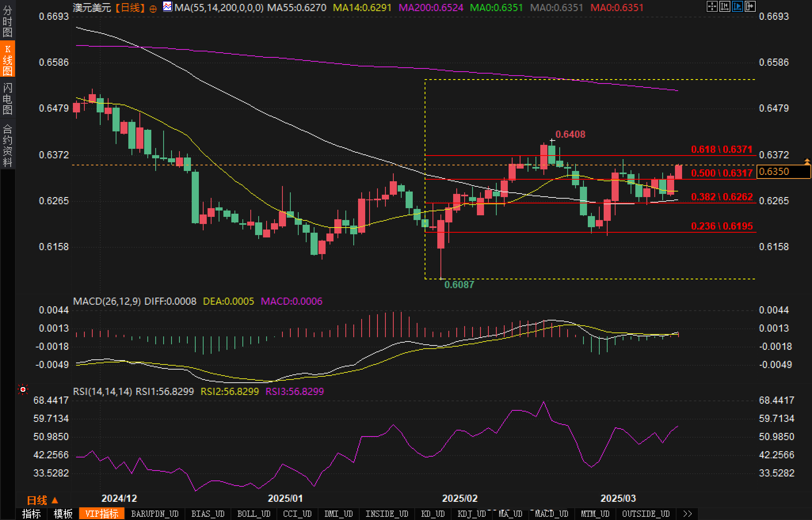Apply the MACD_UD indicator
The width and height of the screenshot is (812, 520).
pyautogui.click(x=552, y=514)
